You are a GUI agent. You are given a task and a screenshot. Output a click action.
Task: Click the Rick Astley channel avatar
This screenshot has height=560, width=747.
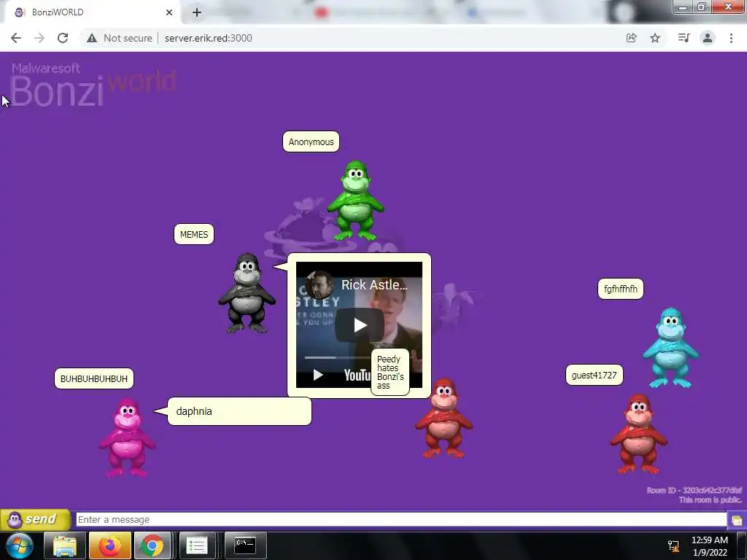(320, 285)
